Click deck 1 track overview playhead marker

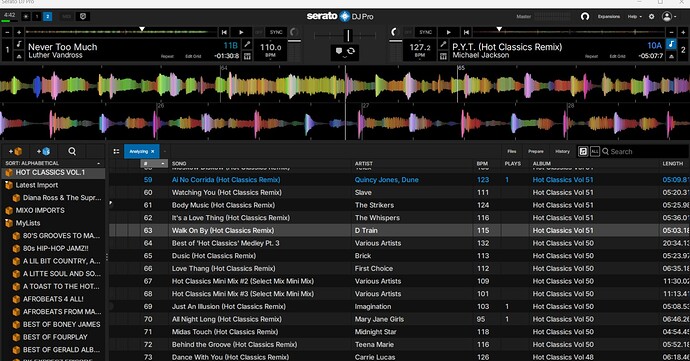pyautogui.click(x=142, y=29)
